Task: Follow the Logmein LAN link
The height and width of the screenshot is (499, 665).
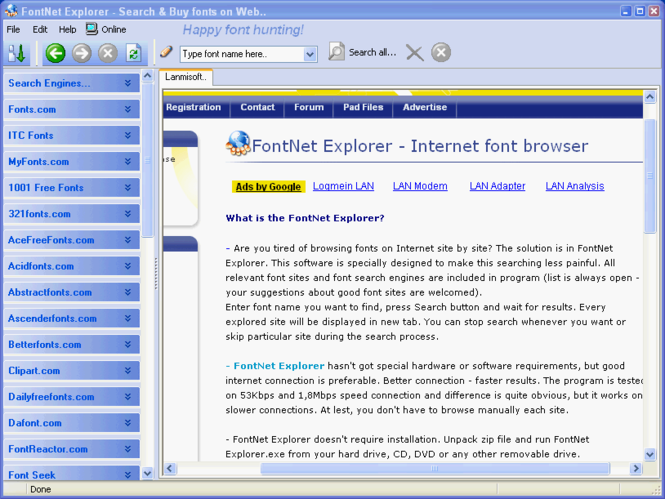Action: click(x=343, y=186)
